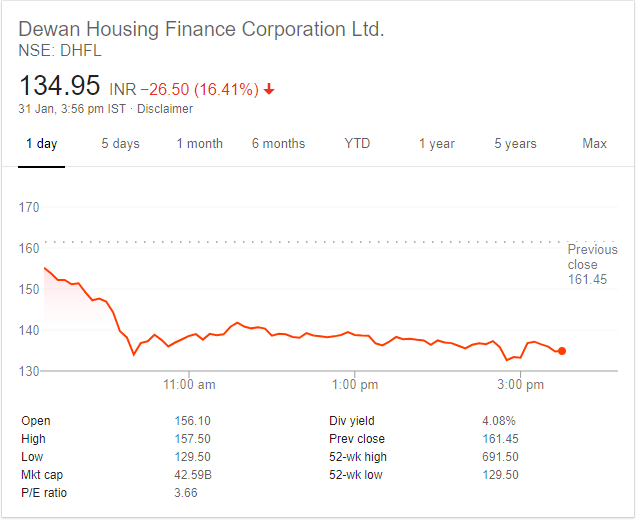Open the Disclaimer link
Screen dimensions: 639x520
coord(165,109)
